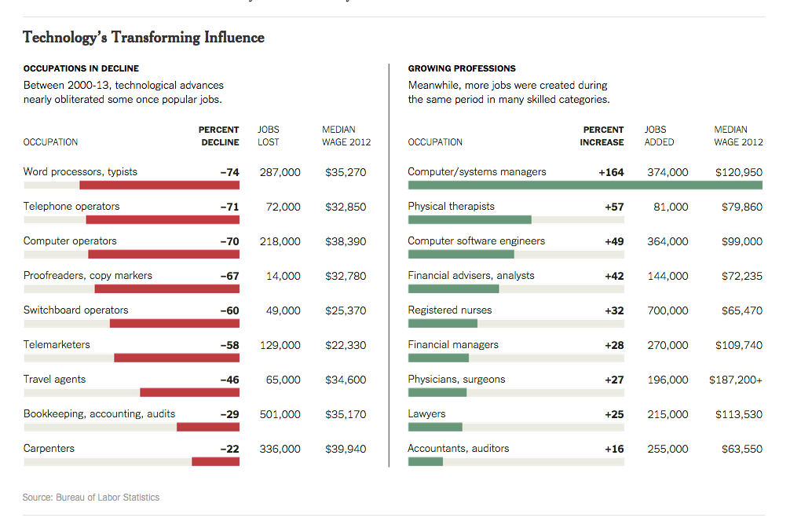This screenshot has height=525, width=812.
Task: Click the $187,200+ median wage figure
Action: click(735, 380)
